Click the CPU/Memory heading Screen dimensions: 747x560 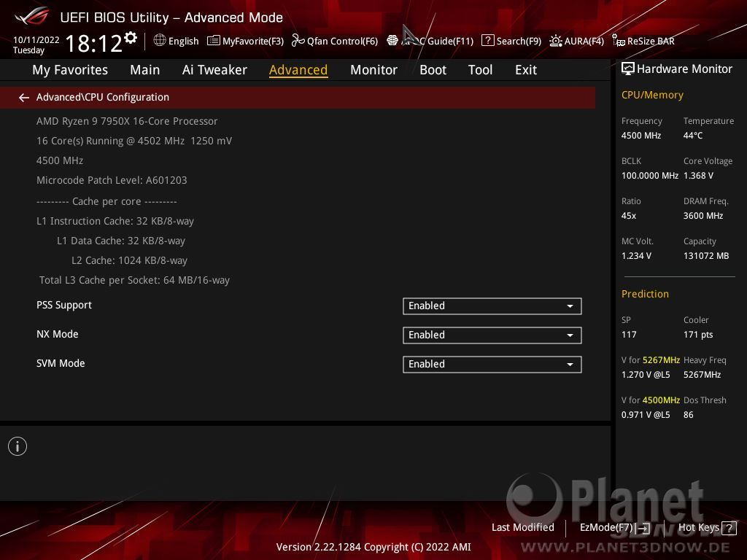(x=652, y=96)
